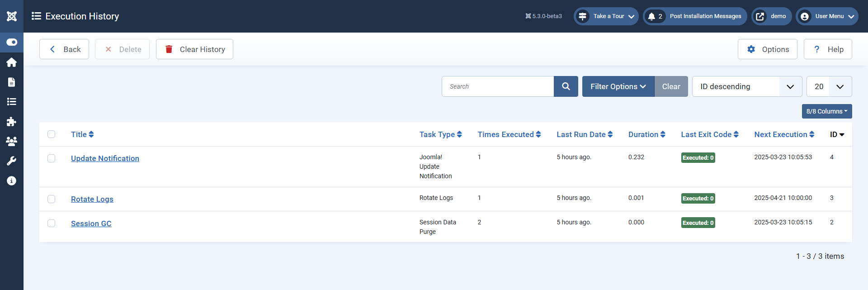
Task: Click the Clear History button
Action: (194, 49)
